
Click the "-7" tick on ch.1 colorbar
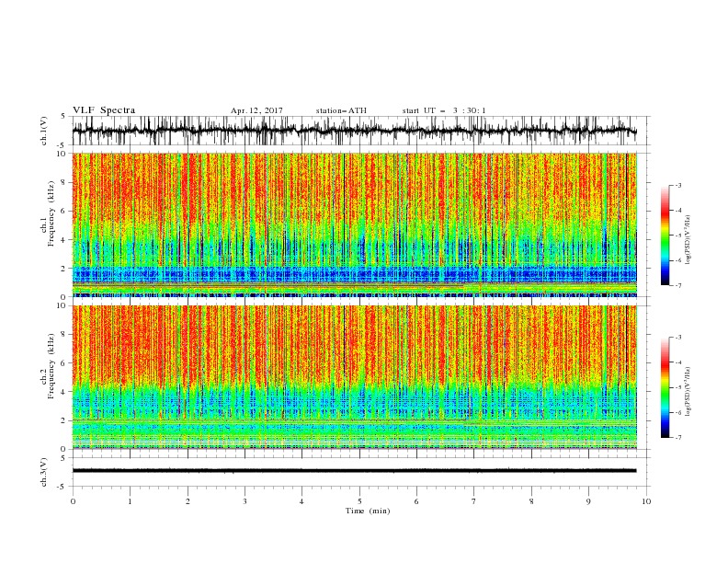coord(678,285)
